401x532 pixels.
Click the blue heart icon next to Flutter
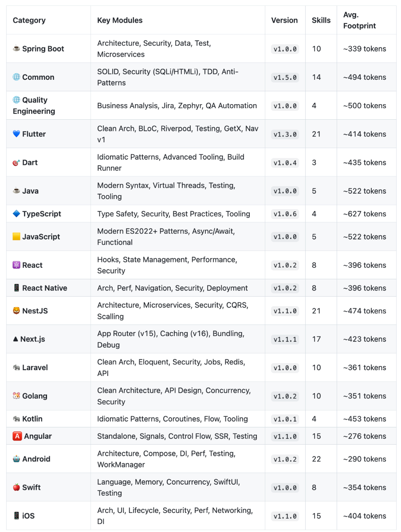click(16, 134)
